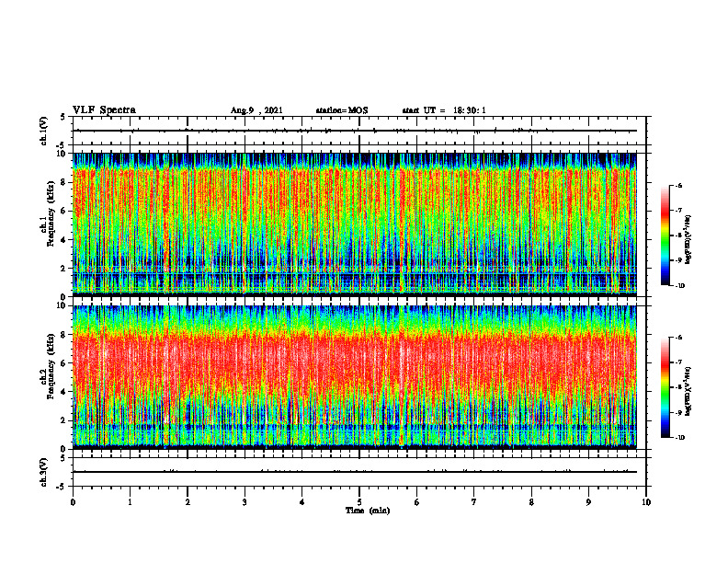Viewport: 728px width, 563px height.
Task: Click the ch.2 spectrogram plot area
Action: pos(355,377)
